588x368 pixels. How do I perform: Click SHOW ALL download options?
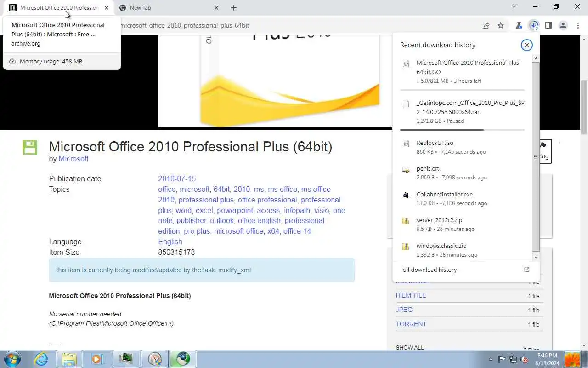point(410,347)
